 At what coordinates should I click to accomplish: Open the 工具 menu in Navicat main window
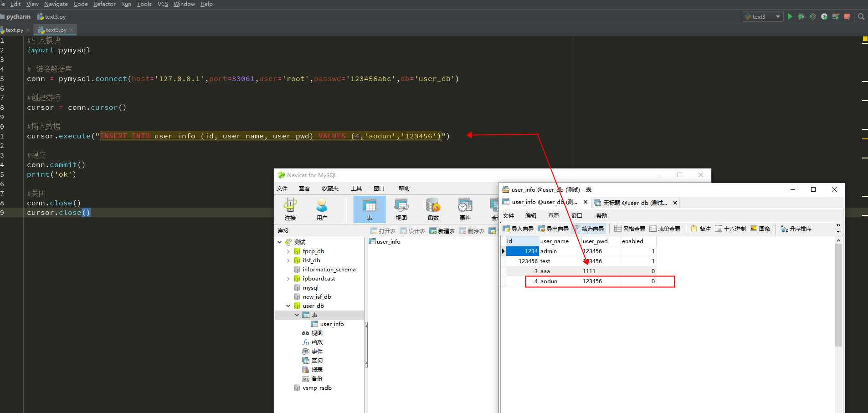[356, 189]
